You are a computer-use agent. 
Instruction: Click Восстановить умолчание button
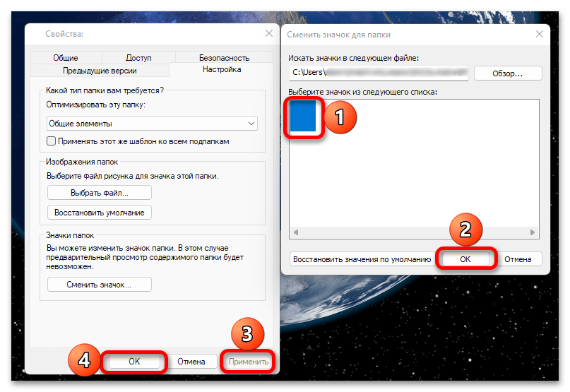(100, 213)
